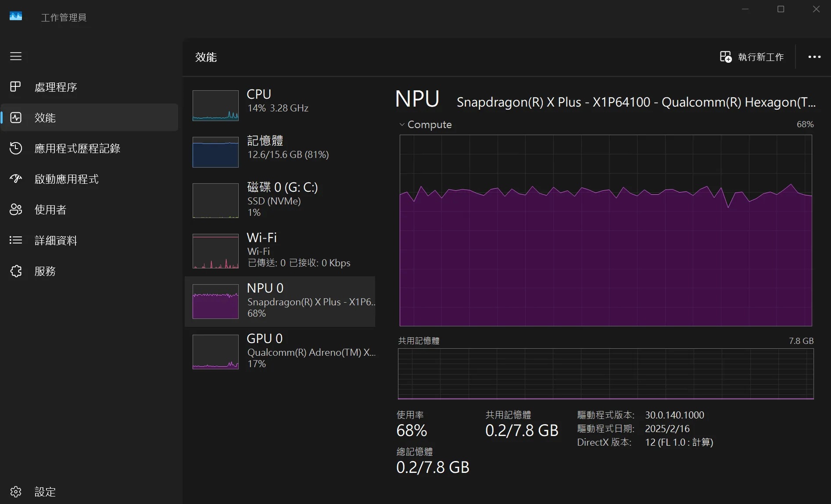Click the Snapdragon X Plus X1P64100 device name
Screen dimensions: 831x504
click(x=636, y=102)
